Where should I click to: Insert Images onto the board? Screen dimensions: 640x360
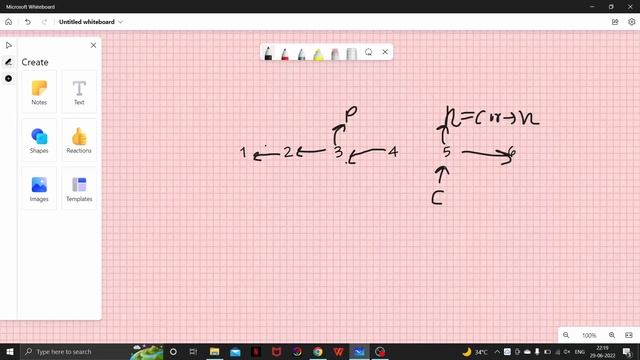point(39,189)
